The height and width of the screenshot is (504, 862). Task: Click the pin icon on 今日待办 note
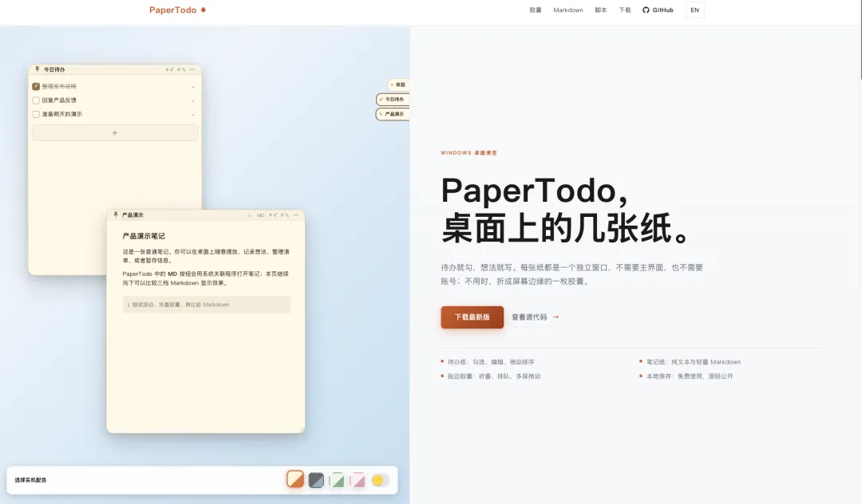click(x=37, y=69)
